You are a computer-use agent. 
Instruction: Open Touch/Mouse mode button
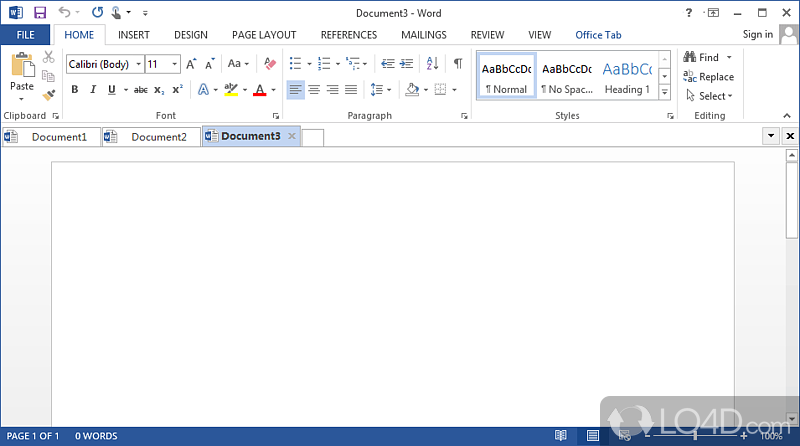[x=116, y=12]
